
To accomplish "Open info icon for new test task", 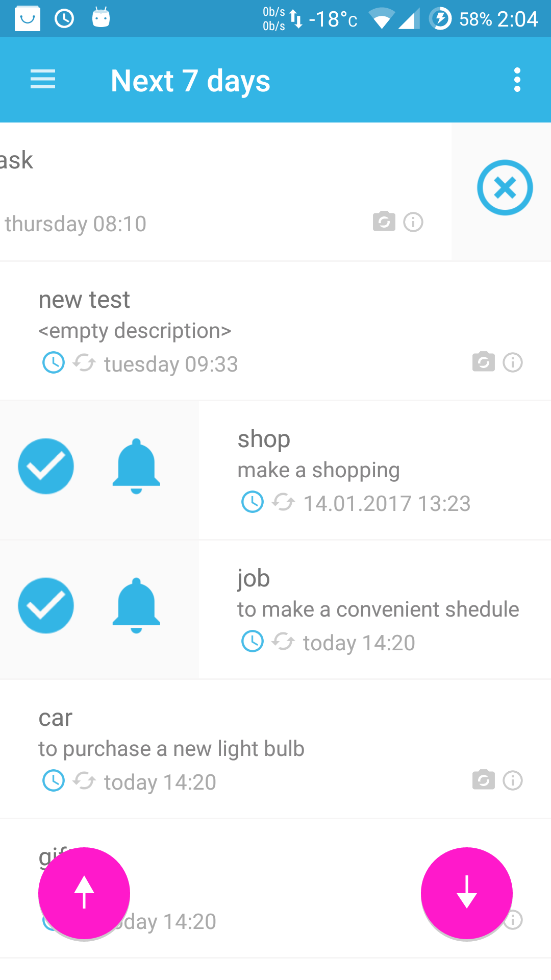I will tap(513, 362).
